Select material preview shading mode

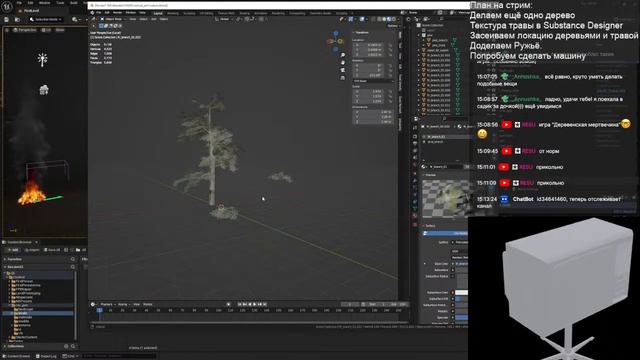point(389,19)
